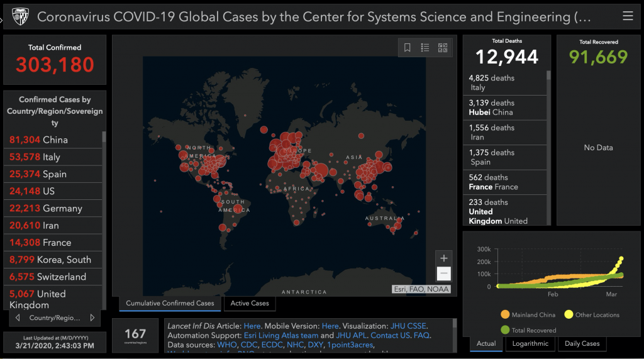
Task: Select the Daily Cases chart tab
Action: [582, 344]
